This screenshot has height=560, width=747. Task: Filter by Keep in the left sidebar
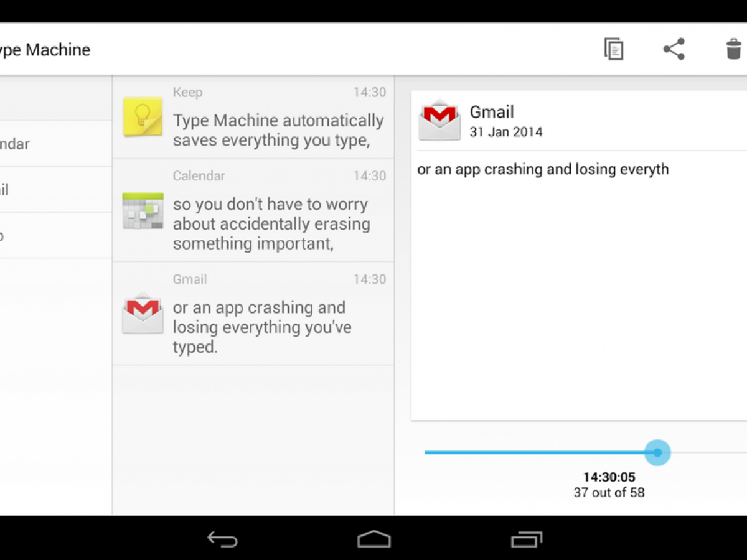[25, 235]
